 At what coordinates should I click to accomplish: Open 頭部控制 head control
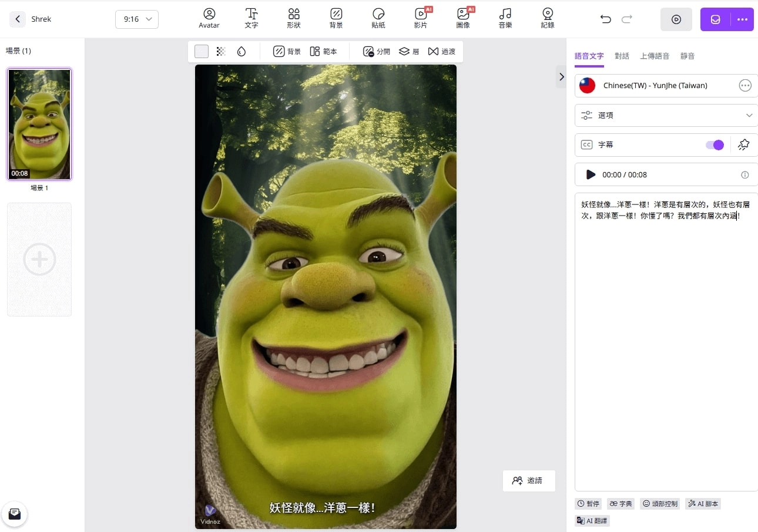[660, 504]
